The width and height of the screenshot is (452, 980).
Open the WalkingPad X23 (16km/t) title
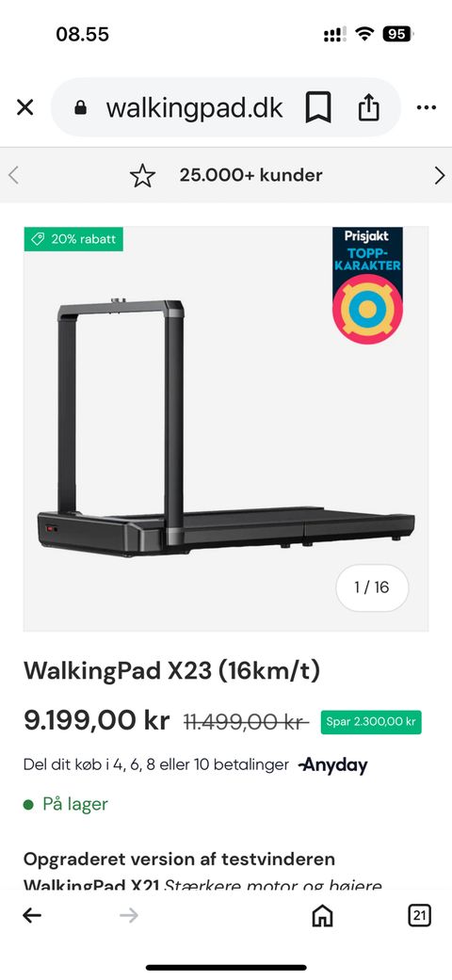tap(172, 670)
